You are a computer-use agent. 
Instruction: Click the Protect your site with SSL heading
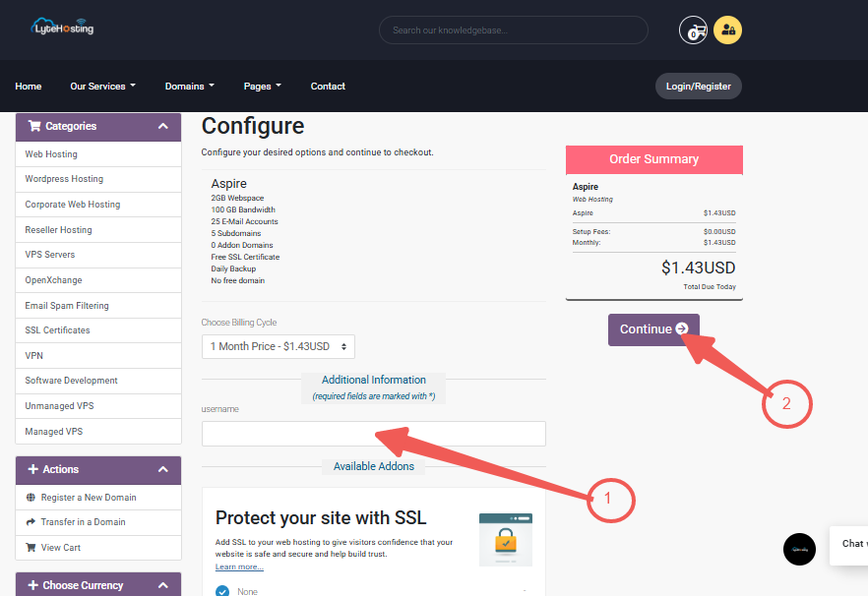point(321,518)
